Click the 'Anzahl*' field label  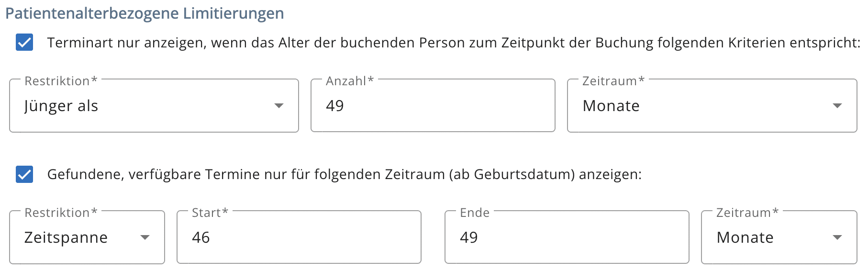350,81
